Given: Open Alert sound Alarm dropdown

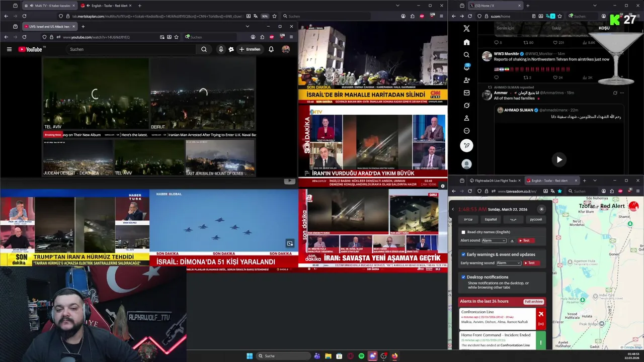Looking at the screenshot, I should [494, 241].
